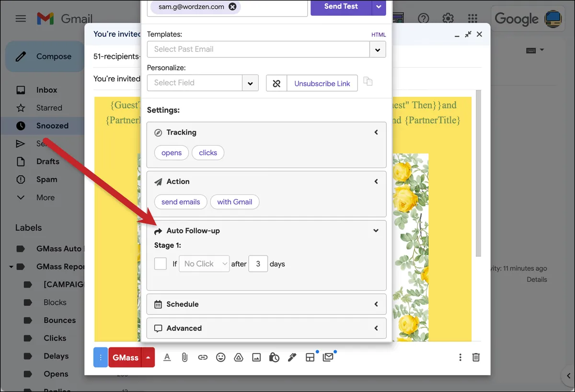Image resolution: width=575 pixels, height=392 pixels.
Task: Expand the Schedule settings section
Action: click(x=376, y=304)
